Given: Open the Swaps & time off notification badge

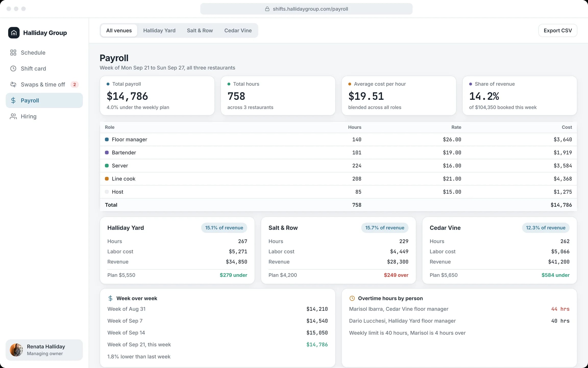Looking at the screenshot, I should click(75, 84).
